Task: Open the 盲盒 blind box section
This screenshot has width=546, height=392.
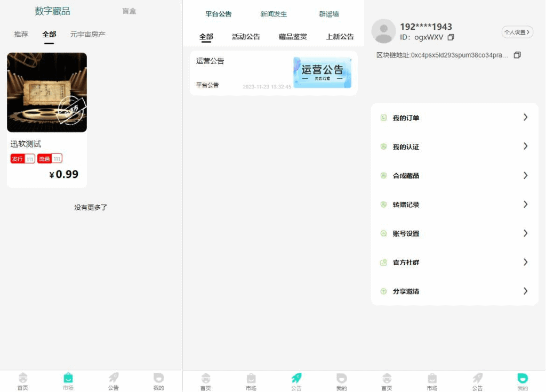Action: [129, 11]
